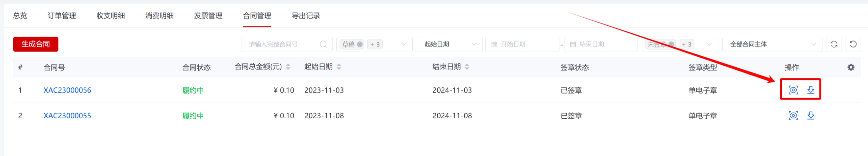868x156 pixels.
Task: Open table column settings gear
Action: 851,68
